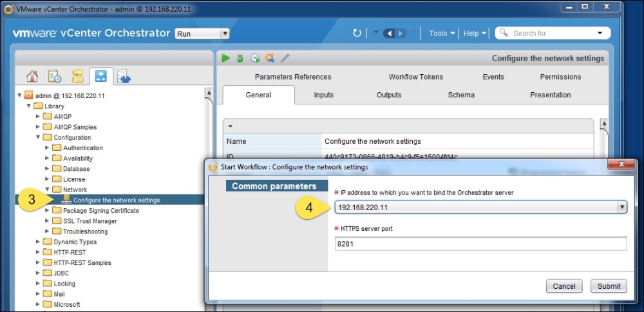This screenshot has height=312, width=644.
Task: Click the Name value Configure the network settings
Action: (372, 141)
